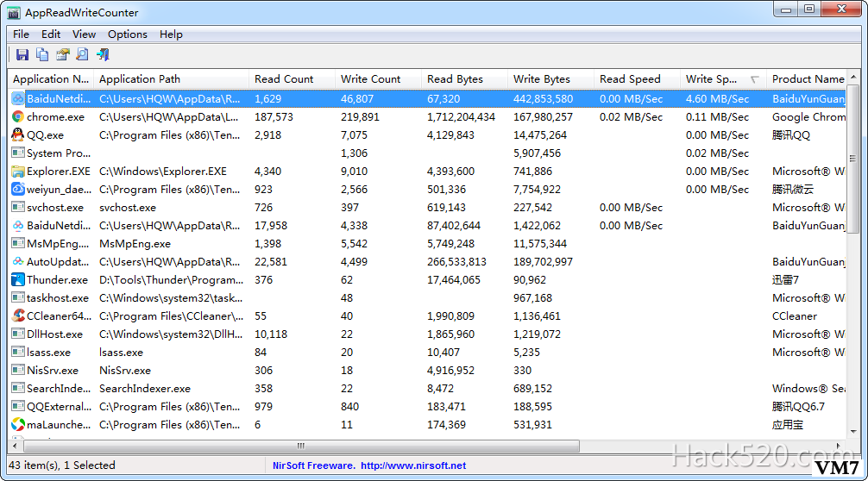Click the horizontal scrollbar left arrow
The height and width of the screenshot is (481, 868).
pyautogui.click(x=15, y=446)
